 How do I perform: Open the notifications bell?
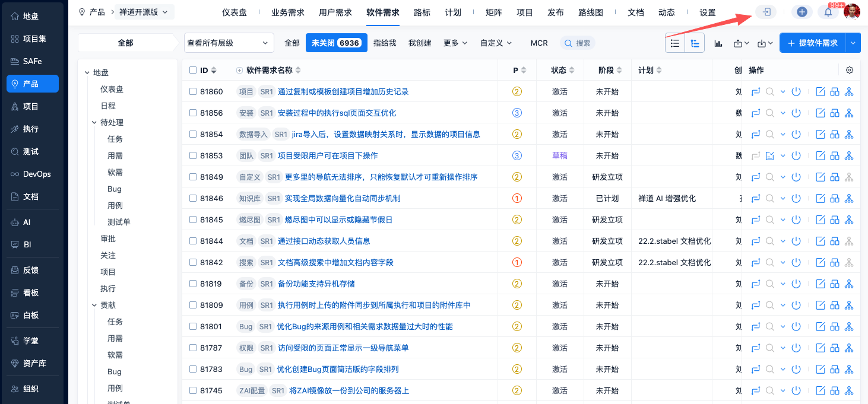[828, 12]
